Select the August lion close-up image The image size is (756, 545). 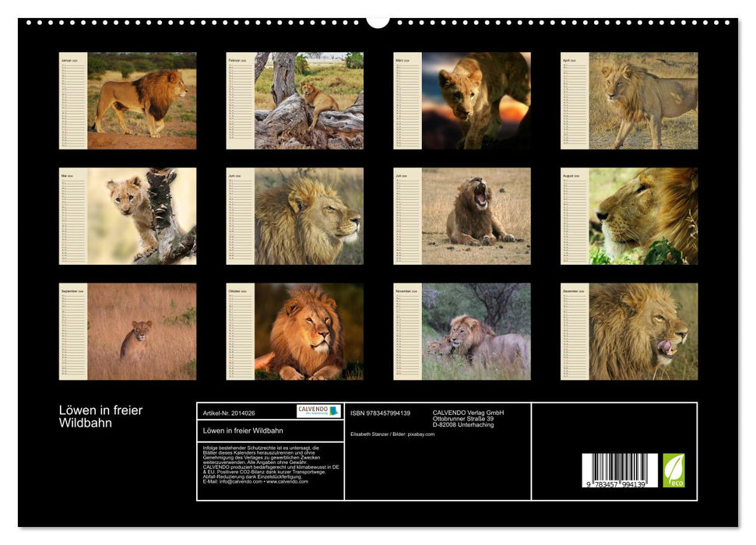(642, 216)
